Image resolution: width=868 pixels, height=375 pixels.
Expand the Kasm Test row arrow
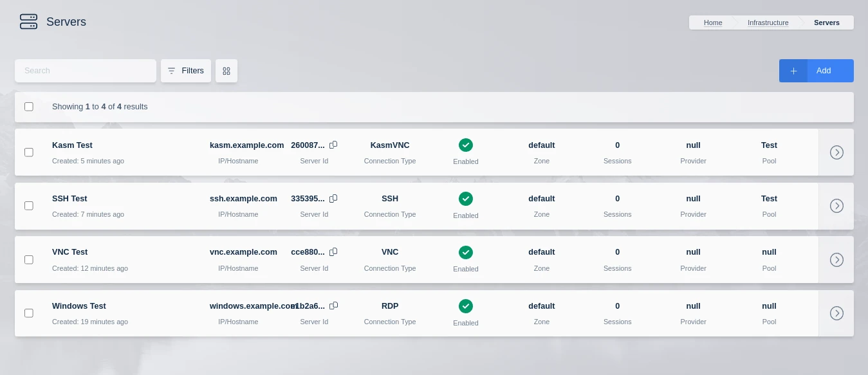[836, 152]
